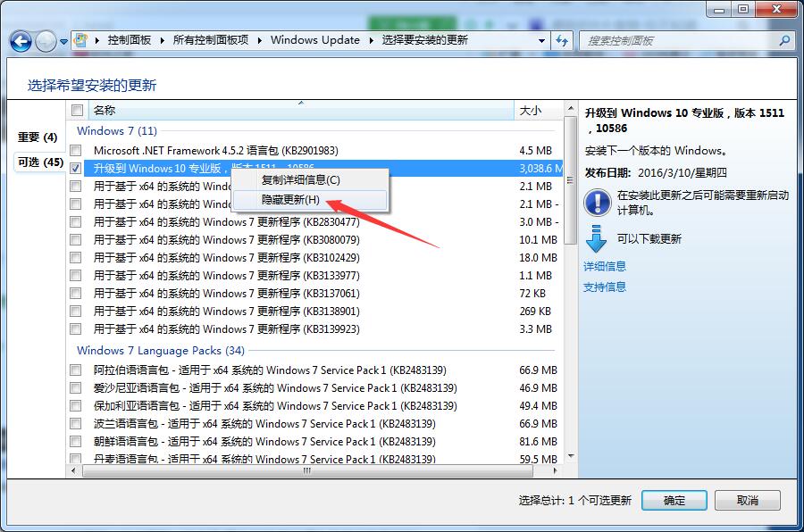Check the KB3138901 update checkbox
804x532 pixels.
click(x=76, y=312)
